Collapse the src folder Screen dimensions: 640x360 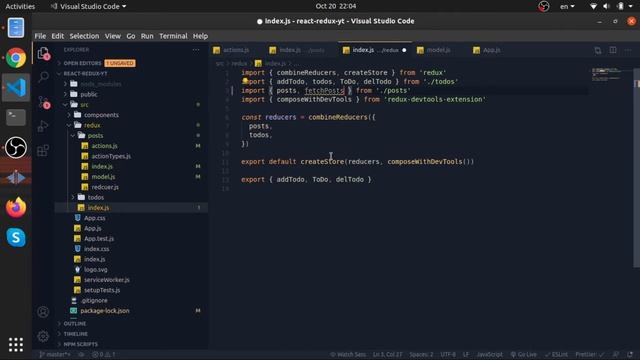coord(84,104)
